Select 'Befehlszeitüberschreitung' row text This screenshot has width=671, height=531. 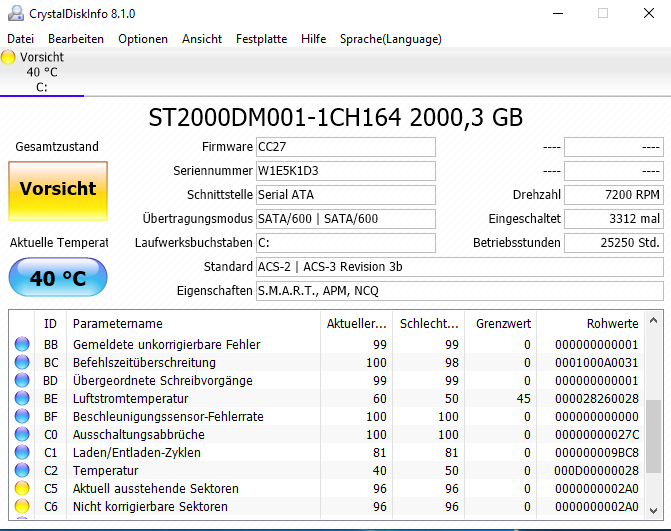click(144, 362)
